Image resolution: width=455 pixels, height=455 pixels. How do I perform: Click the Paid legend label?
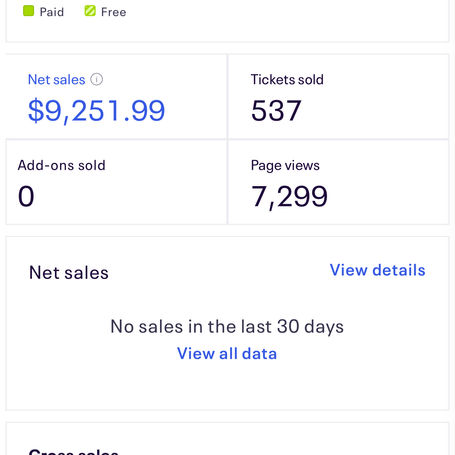pyautogui.click(x=52, y=12)
